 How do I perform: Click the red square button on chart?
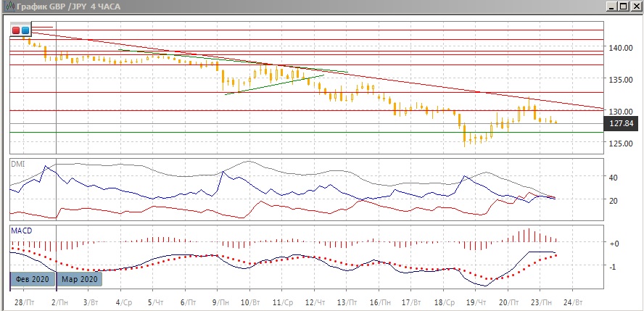pos(16,30)
